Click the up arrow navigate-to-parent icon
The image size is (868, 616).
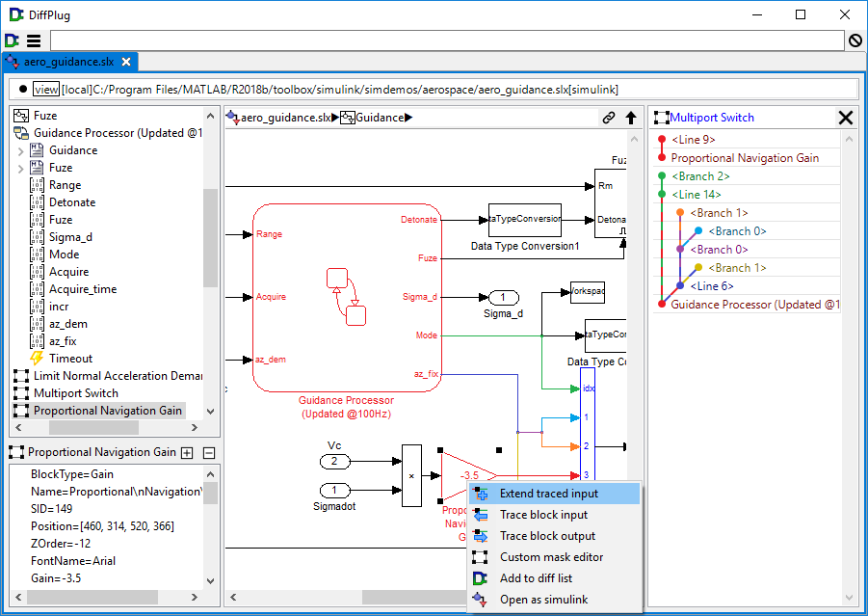[631, 118]
